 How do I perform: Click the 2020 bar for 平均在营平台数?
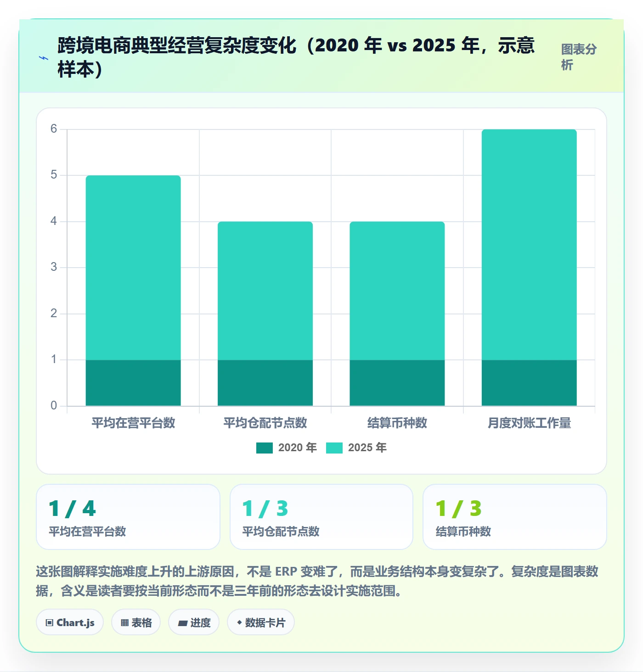coord(133,383)
